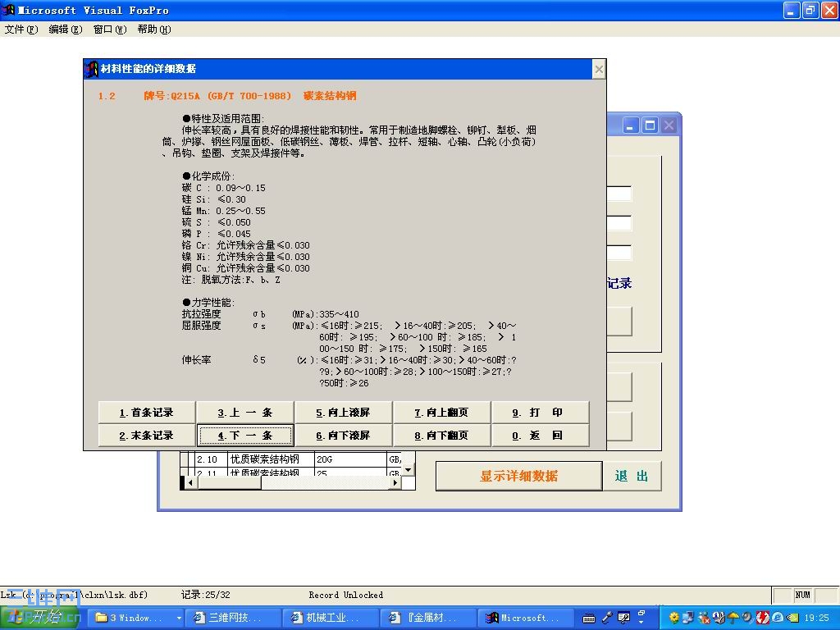
Task: Jump to last record with 2.末条记录
Action: click(x=147, y=436)
